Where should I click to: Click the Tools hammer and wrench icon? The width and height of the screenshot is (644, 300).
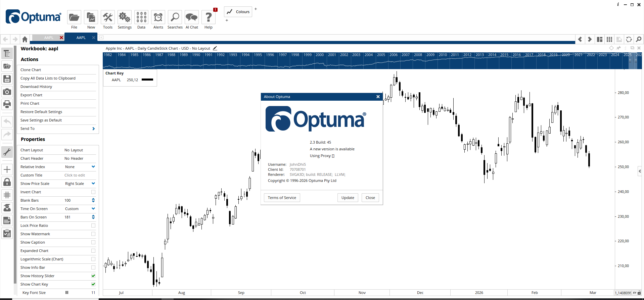108,17
